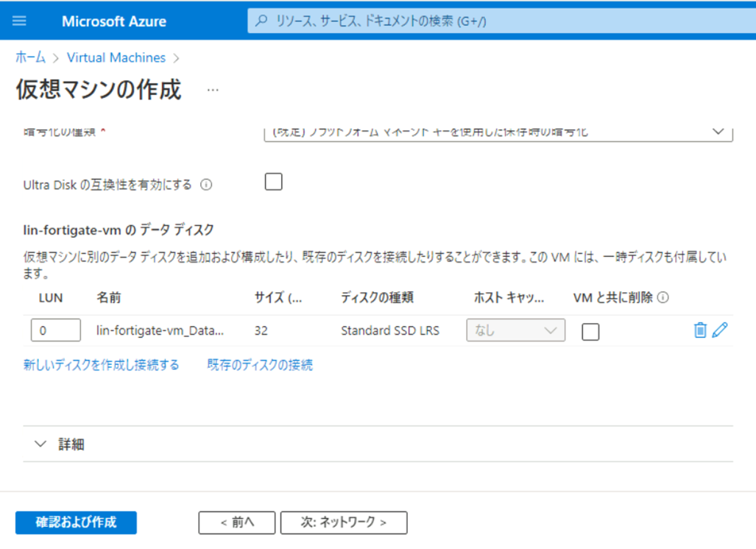
Task: Open the encryption type dropdown
Action: click(x=498, y=132)
